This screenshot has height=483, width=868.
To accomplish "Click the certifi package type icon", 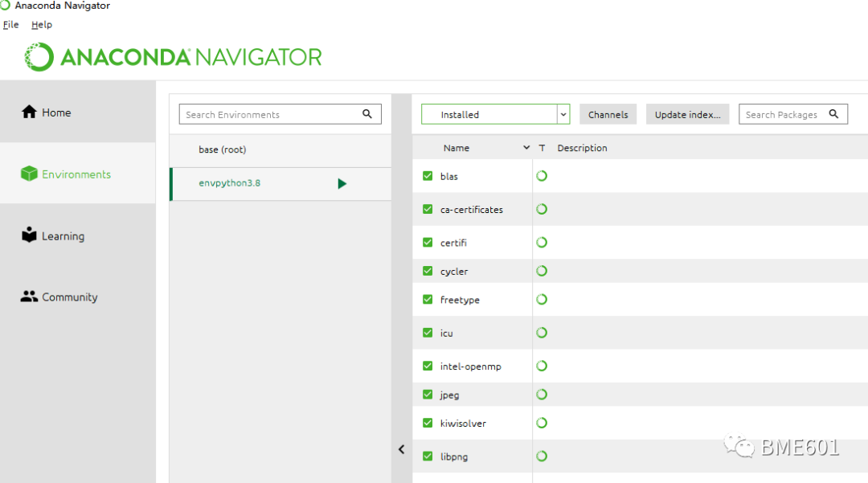I will (x=542, y=243).
